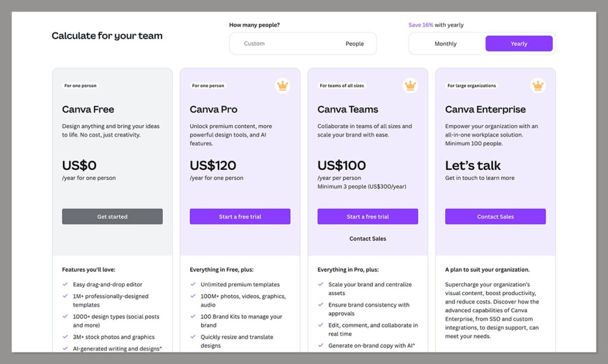Click the checkmark beside Easy drag-and-drop editor

coord(66,284)
